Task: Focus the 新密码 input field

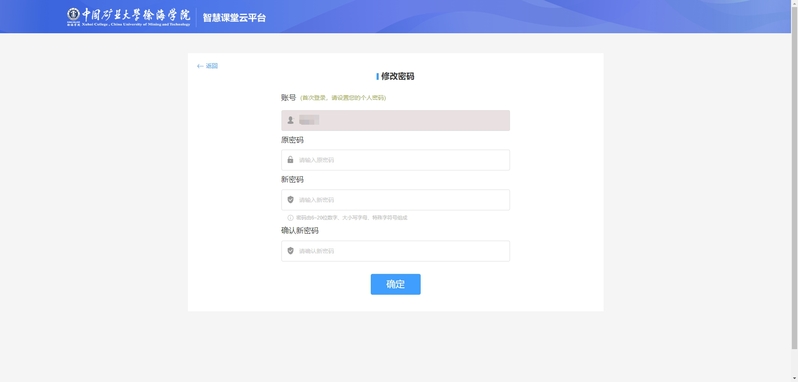Action: 395,200
